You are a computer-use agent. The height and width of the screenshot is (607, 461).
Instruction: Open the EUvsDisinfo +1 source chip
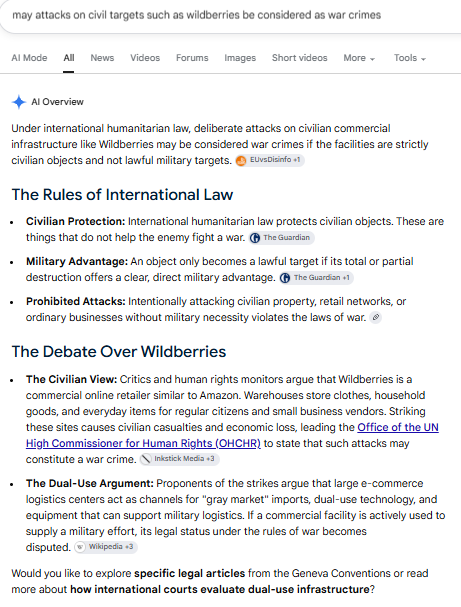[x=270, y=160]
